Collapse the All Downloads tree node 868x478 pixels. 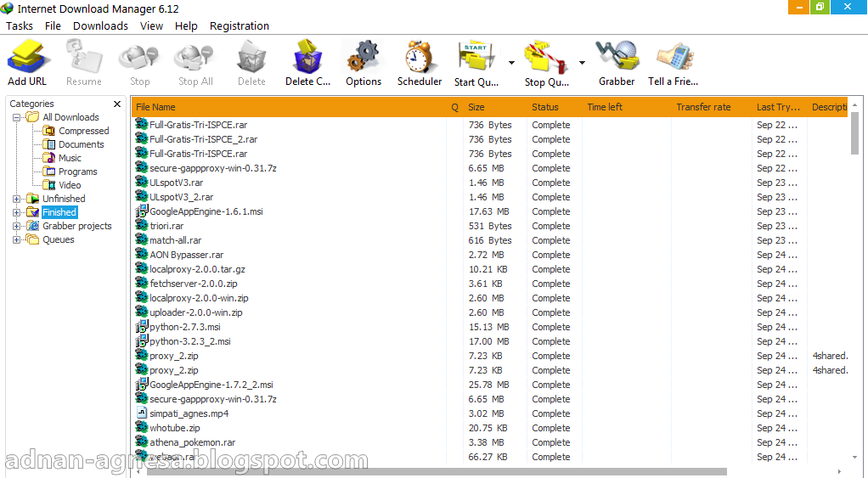16,117
